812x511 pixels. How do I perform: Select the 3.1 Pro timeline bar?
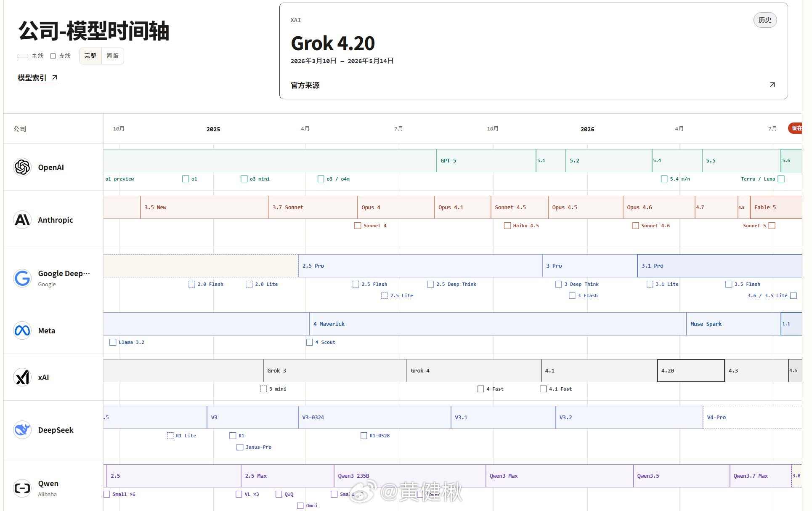click(x=719, y=266)
